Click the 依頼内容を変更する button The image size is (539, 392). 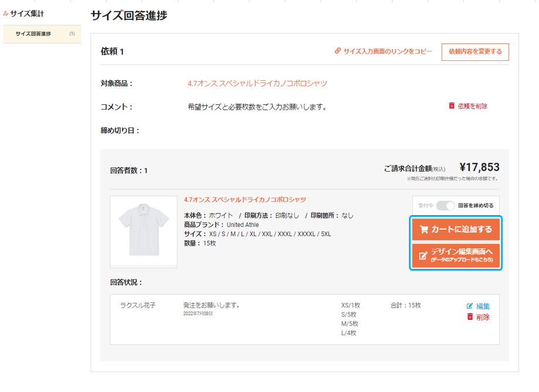[x=475, y=52]
